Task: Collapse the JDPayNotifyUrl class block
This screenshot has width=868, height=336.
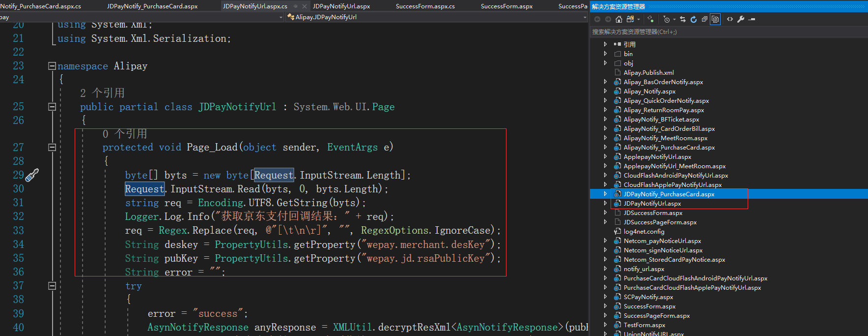Action: tap(52, 107)
